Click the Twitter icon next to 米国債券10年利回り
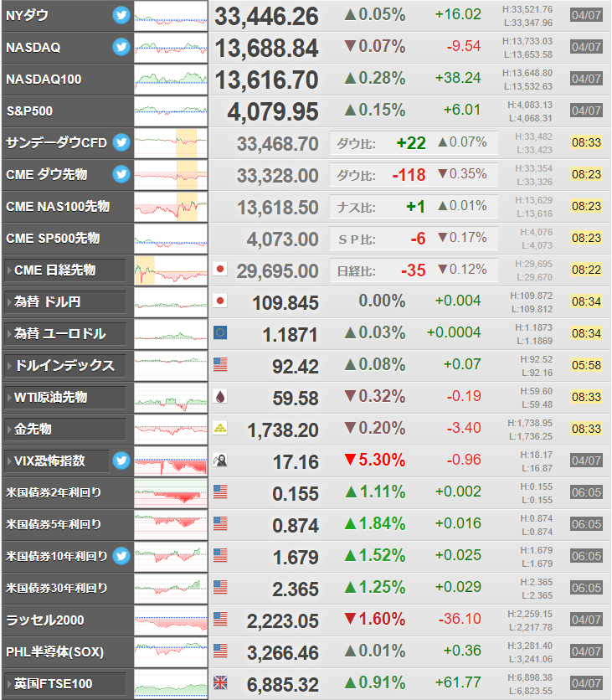Screen dimensions: 612x700 point(121,556)
